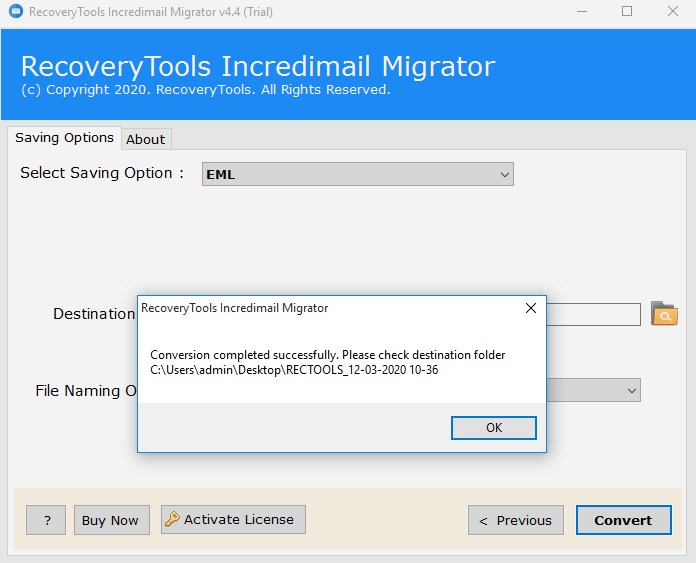Screen dimensions: 696x563
Task: Minimize the Incredimail Migrator window
Action: coord(582,12)
